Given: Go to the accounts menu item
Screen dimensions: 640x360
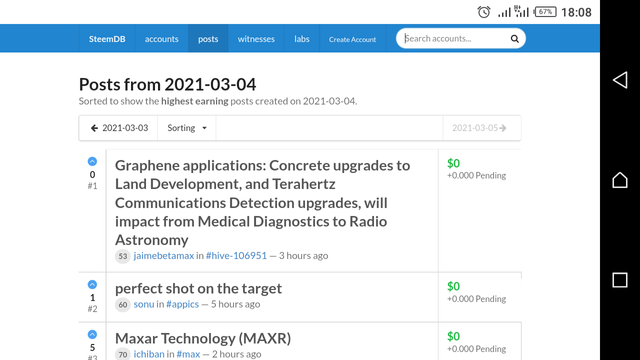Looking at the screenshot, I should pos(162,39).
